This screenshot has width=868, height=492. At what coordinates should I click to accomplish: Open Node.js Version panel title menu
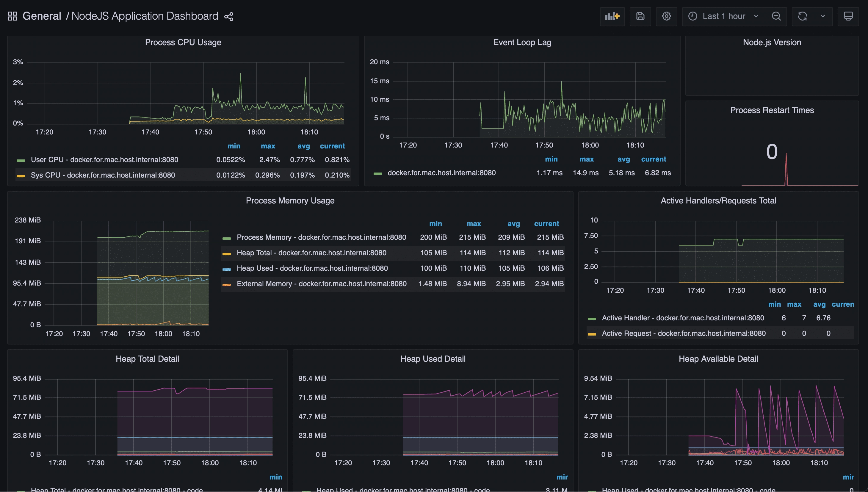[772, 42]
